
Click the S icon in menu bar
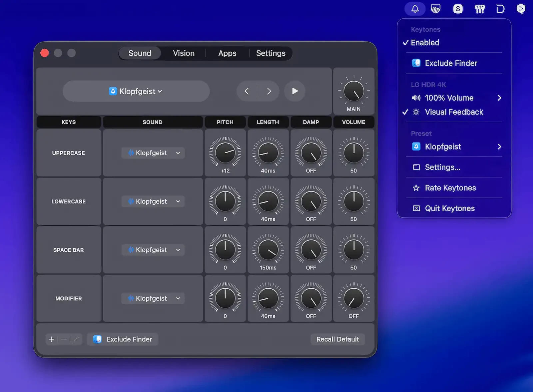458,9
